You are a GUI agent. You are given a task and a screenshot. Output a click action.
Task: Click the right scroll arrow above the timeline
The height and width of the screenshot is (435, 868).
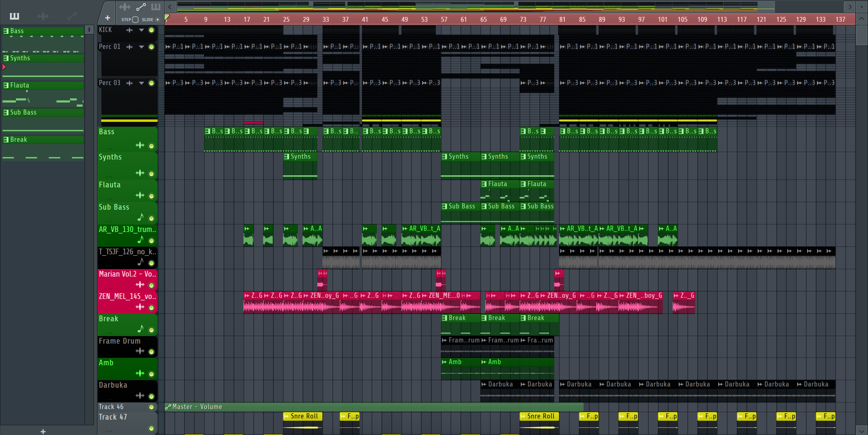coord(850,7)
